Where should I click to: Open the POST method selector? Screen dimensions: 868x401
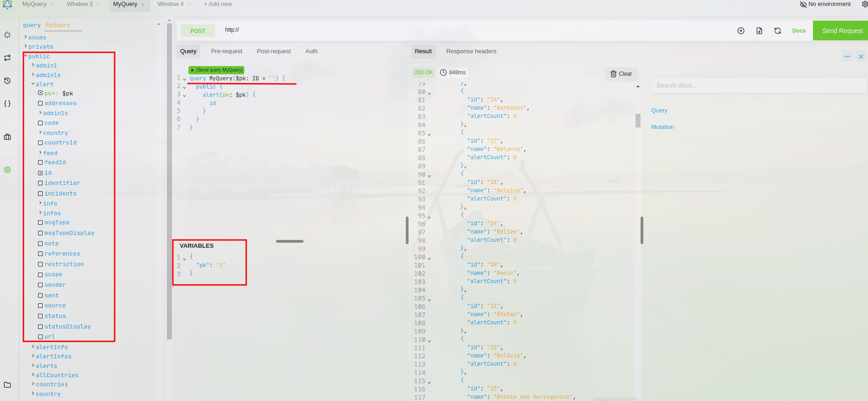tap(198, 31)
